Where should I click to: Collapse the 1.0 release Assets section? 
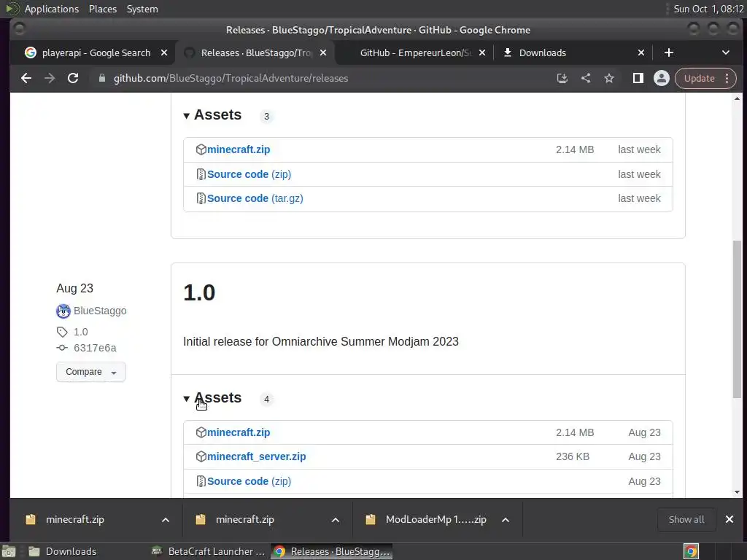pyautogui.click(x=212, y=398)
